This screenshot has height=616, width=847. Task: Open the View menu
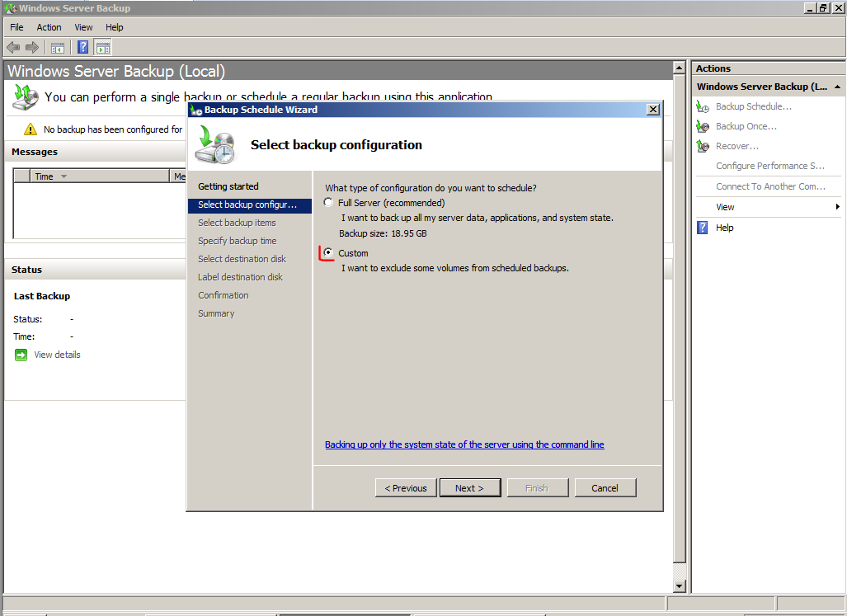click(x=84, y=27)
